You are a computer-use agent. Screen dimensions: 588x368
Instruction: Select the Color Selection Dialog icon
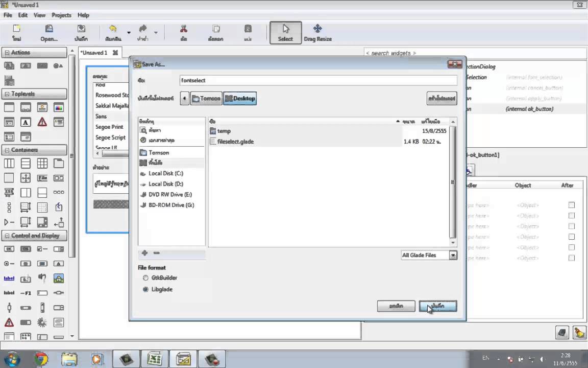pyautogui.click(x=59, y=107)
